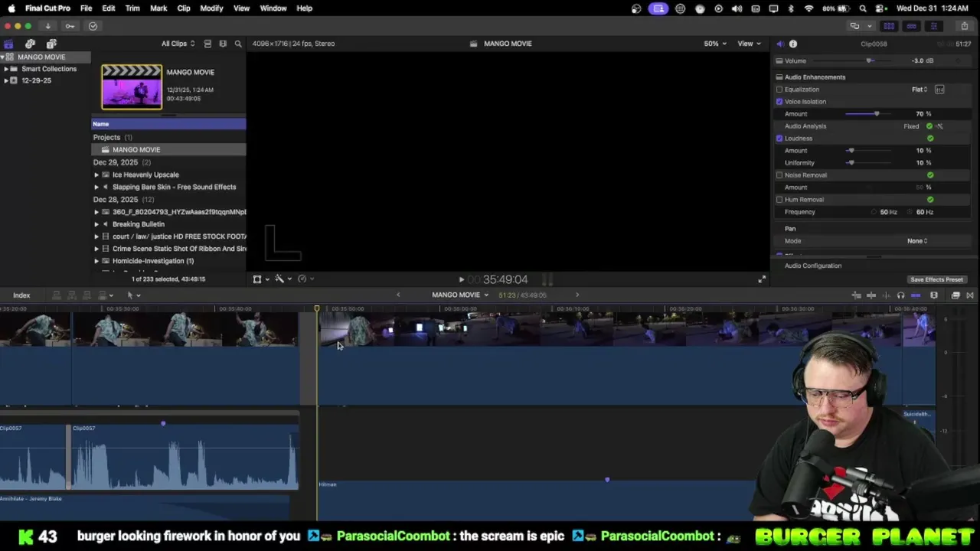Viewport: 980px width, 551px height.
Task: Click the viewer Play button
Action: point(461,280)
